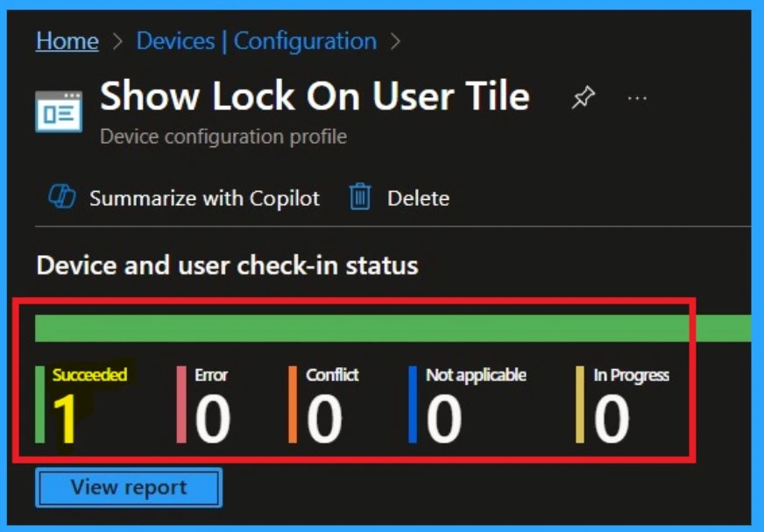
Task: Open the View report button
Action: (x=129, y=487)
